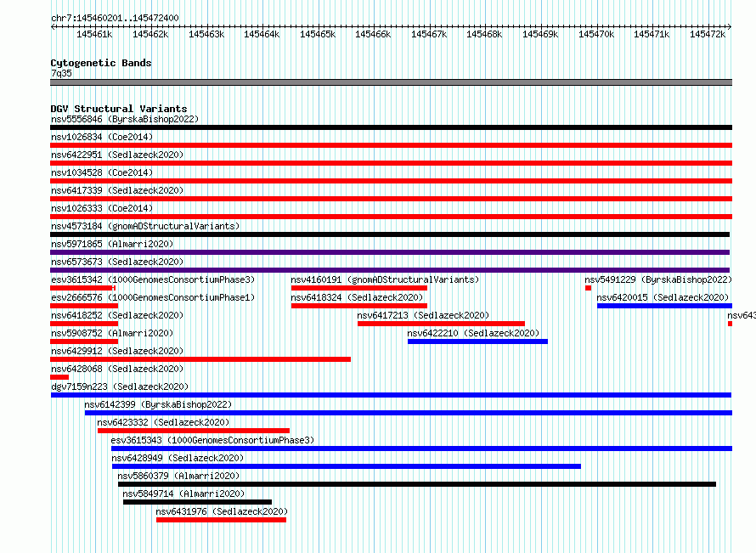Click the nsv5908752 (Almarri2020) label

tap(112, 333)
